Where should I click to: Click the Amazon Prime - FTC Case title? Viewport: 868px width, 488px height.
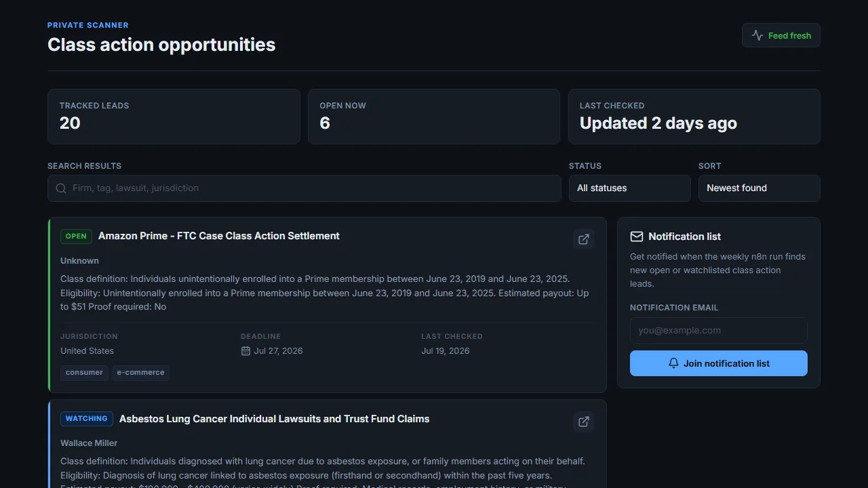pyautogui.click(x=219, y=236)
